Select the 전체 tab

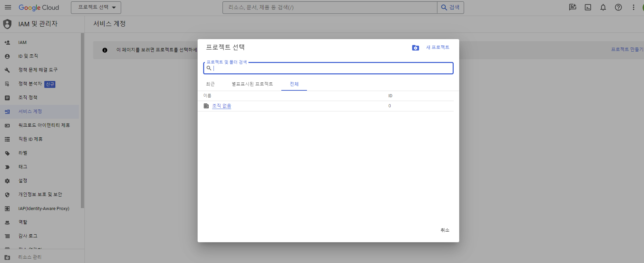[294, 84]
